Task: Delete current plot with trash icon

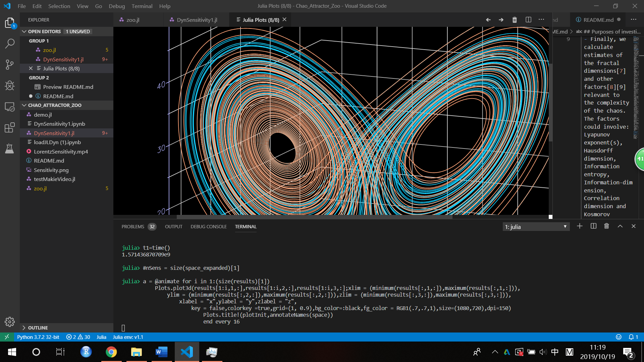Action: [x=515, y=20]
